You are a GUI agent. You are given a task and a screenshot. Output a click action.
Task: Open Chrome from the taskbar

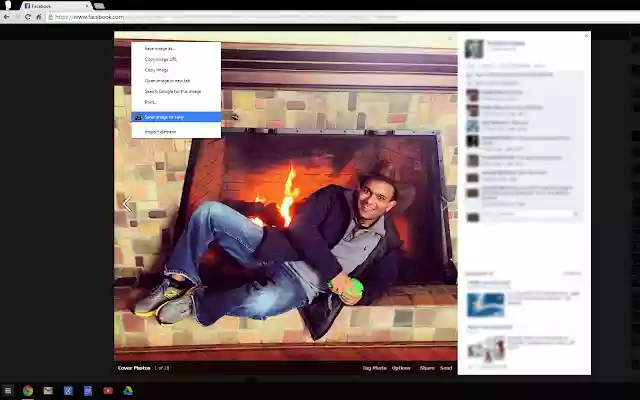pyautogui.click(x=28, y=391)
